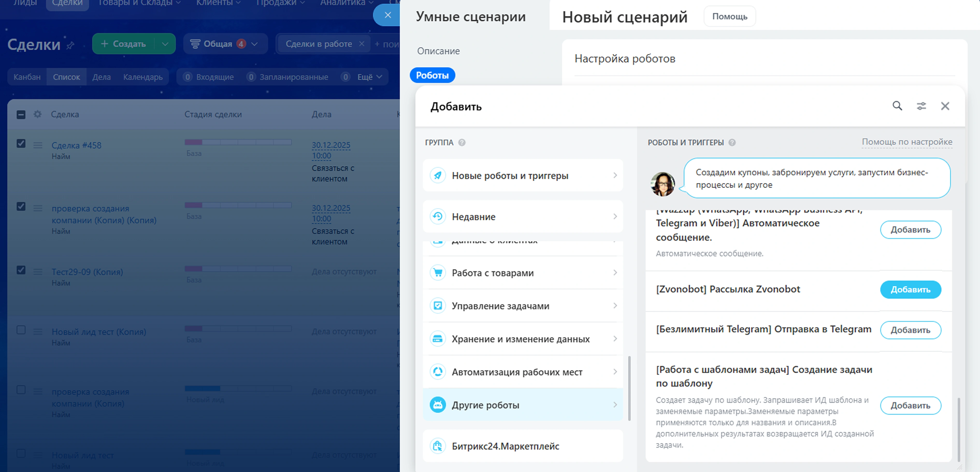The height and width of the screenshot is (472, 980).
Task: Add the [Zvonobot] Рассылка Zvonobot robot
Action: tap(910, 289)
